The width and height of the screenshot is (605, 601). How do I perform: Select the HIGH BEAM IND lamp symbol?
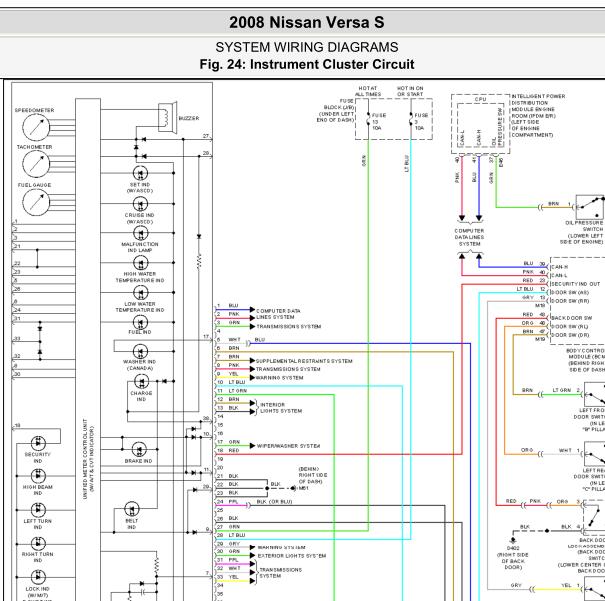coord(38,476)
